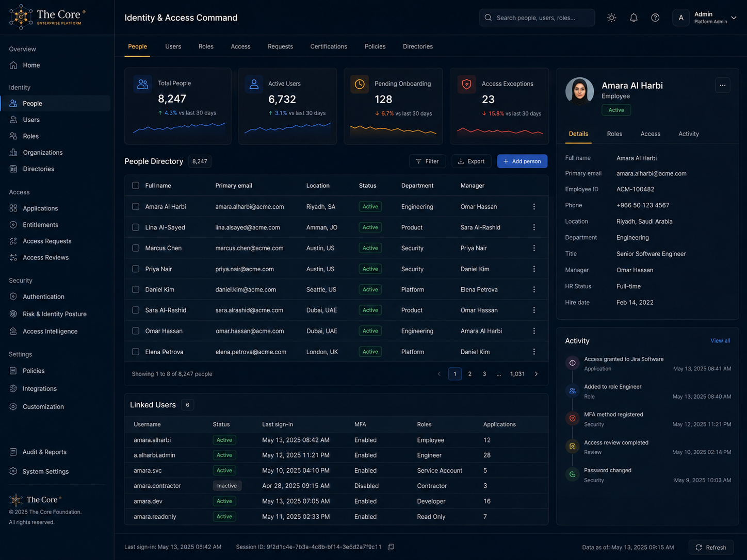747x560 pixels.
Task: Copy the session ID using the copy icon
Action: pos(391,547)
